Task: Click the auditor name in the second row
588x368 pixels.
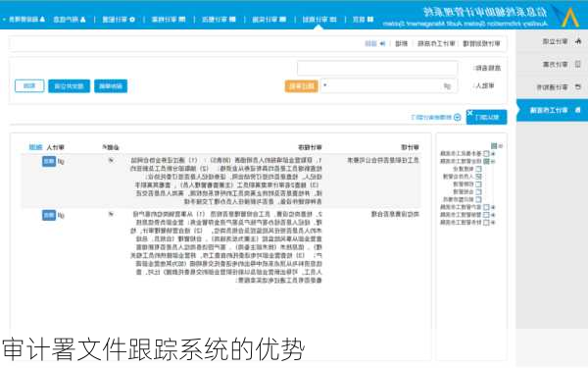Action: point(61,216)
